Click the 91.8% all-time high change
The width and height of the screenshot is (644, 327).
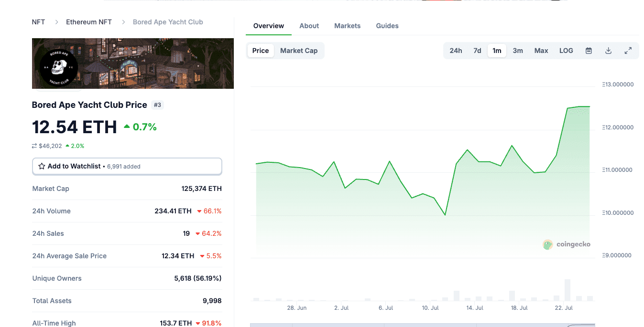[x=209, y=323]
